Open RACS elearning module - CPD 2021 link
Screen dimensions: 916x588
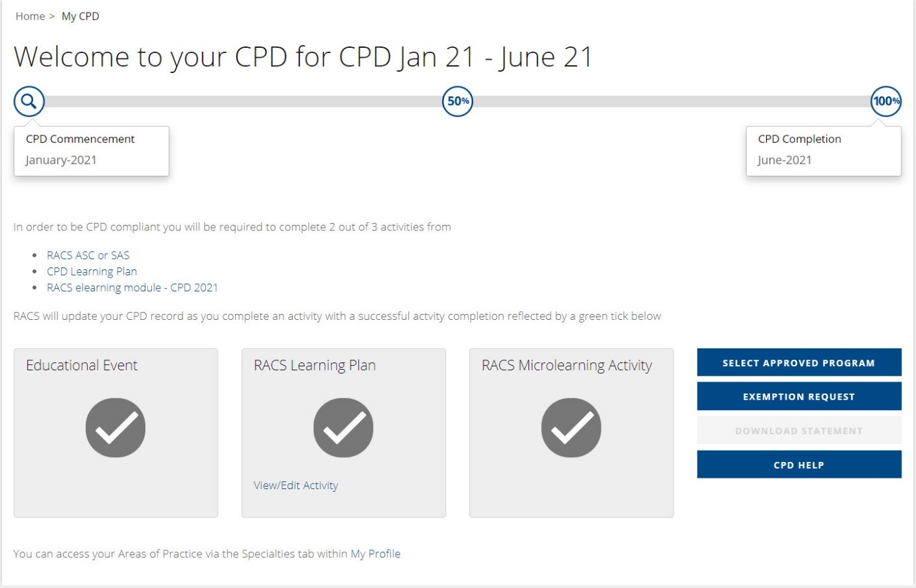(132, 287)
